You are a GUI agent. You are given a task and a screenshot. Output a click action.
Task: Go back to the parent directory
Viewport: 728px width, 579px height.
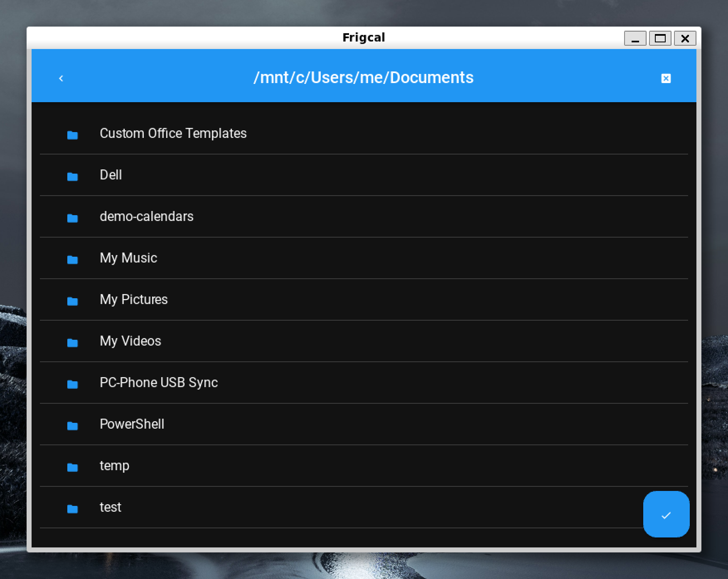[61, 78]
